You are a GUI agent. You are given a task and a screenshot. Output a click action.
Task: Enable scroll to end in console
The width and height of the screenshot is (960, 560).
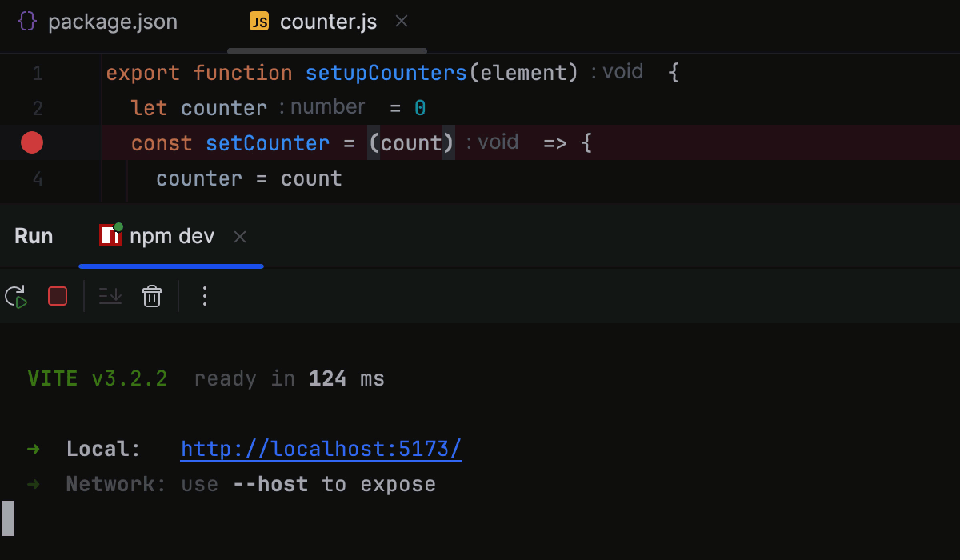click(110, 296)
